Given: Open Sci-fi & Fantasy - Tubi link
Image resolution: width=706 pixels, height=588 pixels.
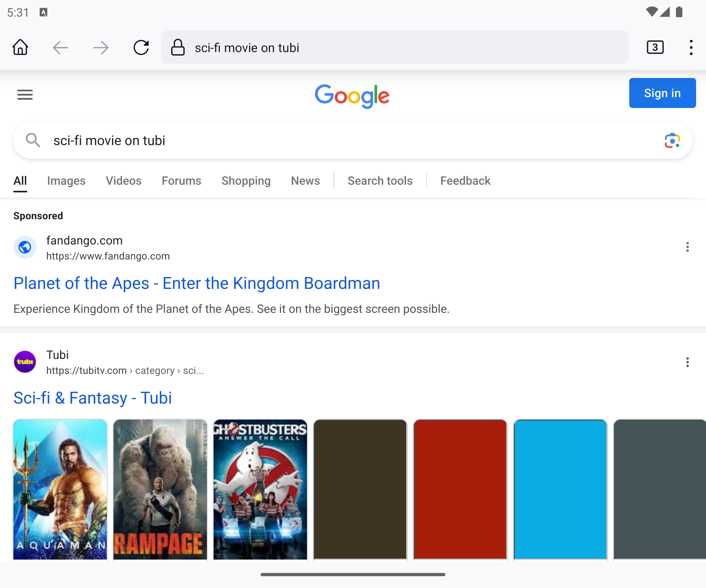Looking at the screenshot, I should tap(92, 398).
